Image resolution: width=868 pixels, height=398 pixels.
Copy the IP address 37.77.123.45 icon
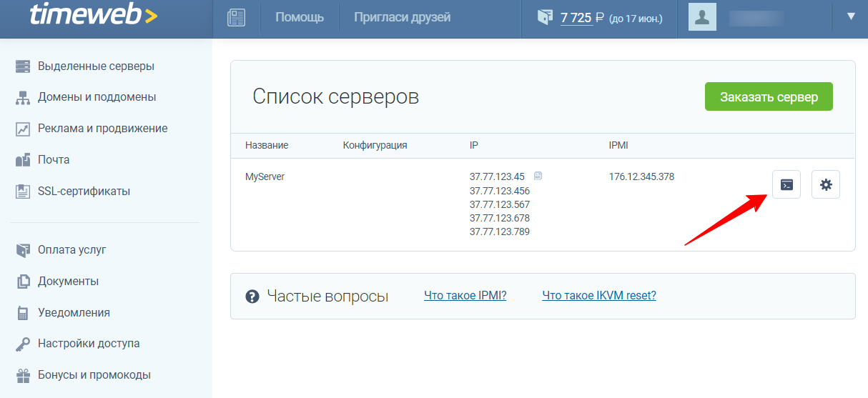[x=538, y=176]
